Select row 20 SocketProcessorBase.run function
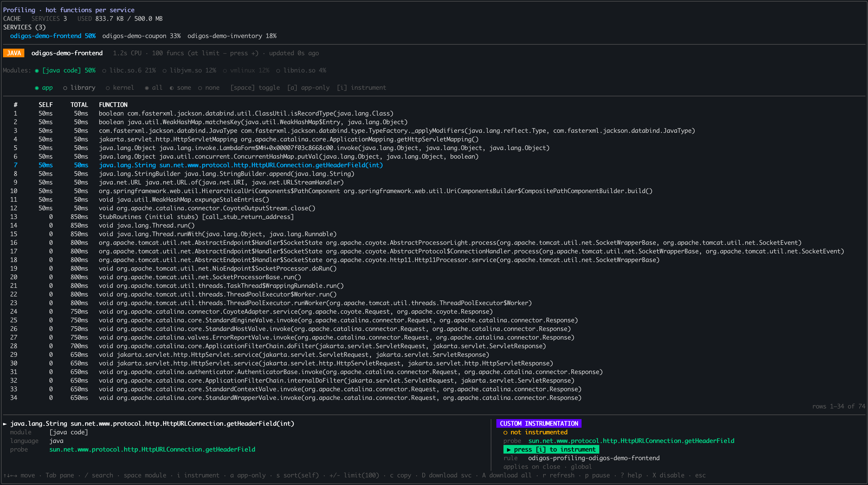The image size is (868, 485). pyautogui.click(x=434, y=277)
